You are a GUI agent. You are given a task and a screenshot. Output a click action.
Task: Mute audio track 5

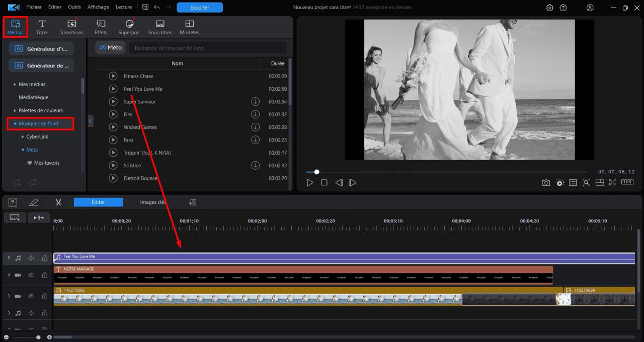tap(31, 258)
